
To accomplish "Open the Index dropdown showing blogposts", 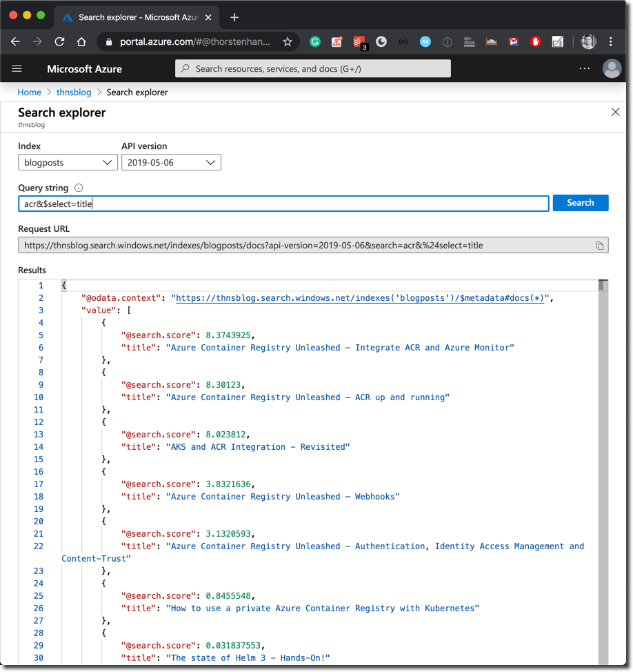I will point(68,162).
